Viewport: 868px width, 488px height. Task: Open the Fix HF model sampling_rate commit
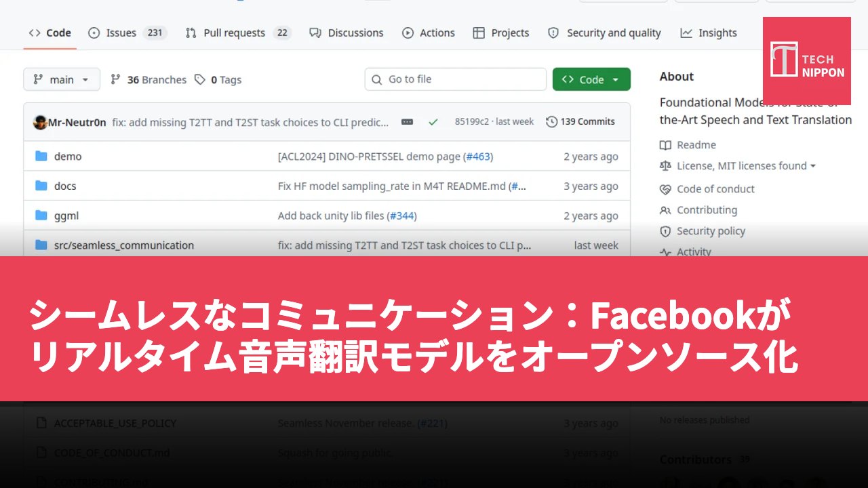(x=392, y=186)
